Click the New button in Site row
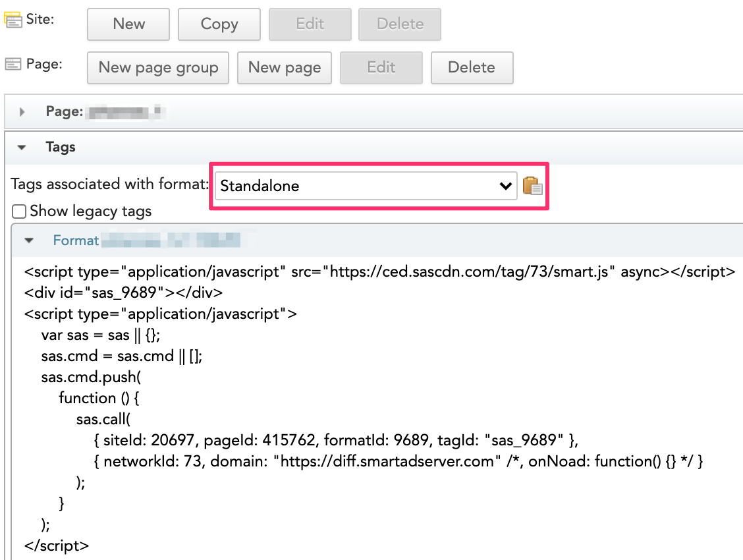This screenshot has height=560, width=743. (128, 24)
